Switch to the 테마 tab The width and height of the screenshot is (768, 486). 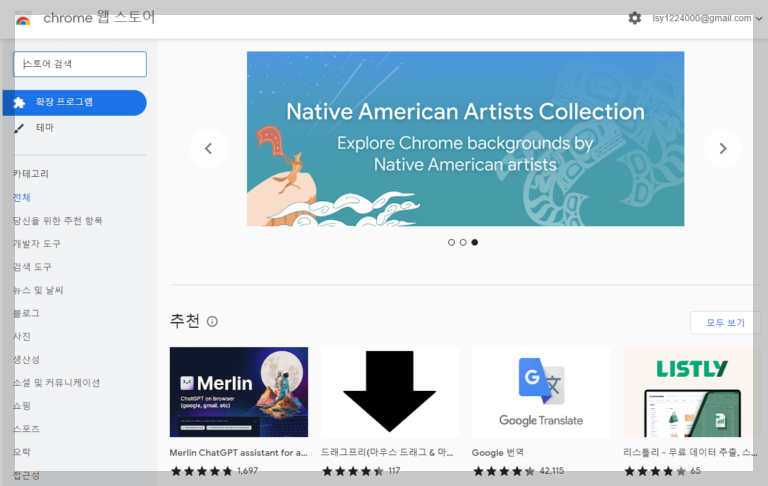click(45, 127)
